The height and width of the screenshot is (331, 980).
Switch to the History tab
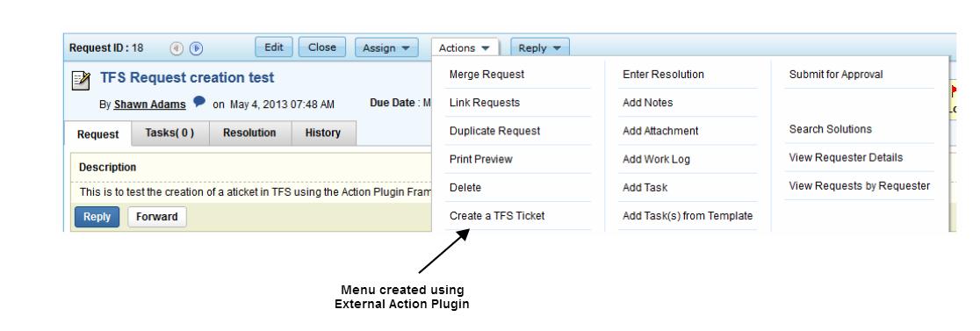coord(323,133)
